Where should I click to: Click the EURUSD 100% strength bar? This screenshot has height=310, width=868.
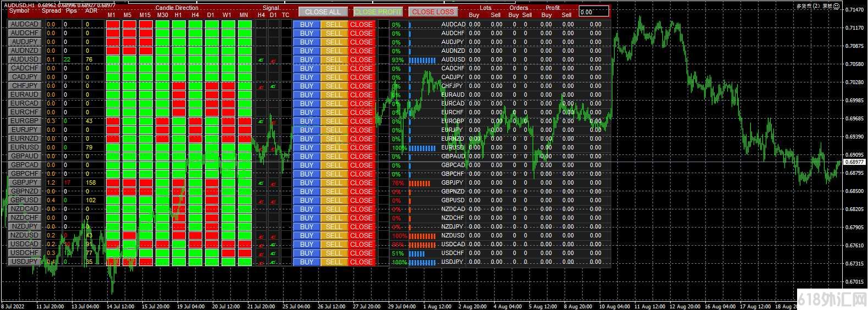422,148
